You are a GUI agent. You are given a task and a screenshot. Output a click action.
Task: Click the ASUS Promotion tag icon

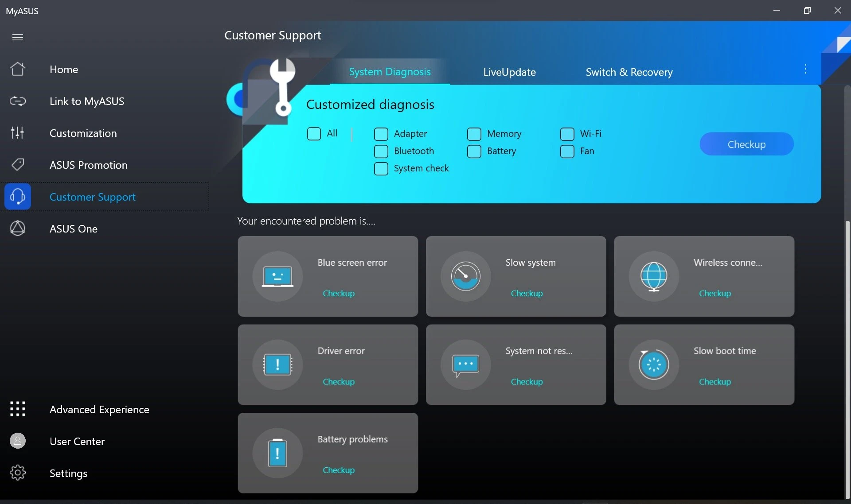click(x=18, y=165)
